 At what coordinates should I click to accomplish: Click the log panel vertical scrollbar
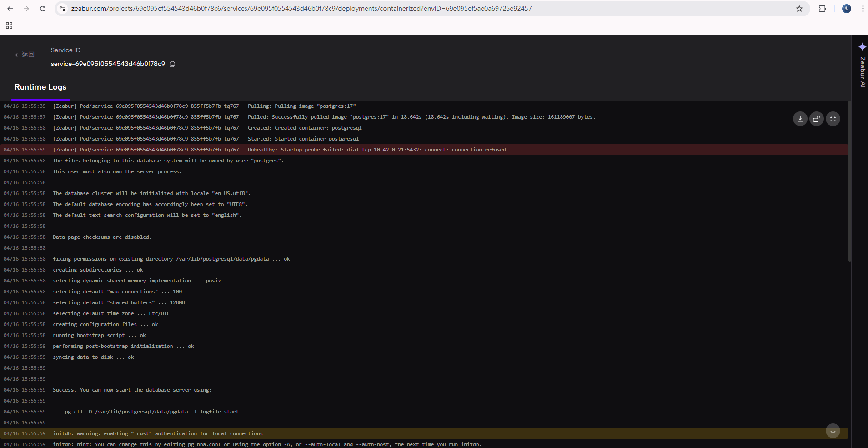[x=849, y=182]
